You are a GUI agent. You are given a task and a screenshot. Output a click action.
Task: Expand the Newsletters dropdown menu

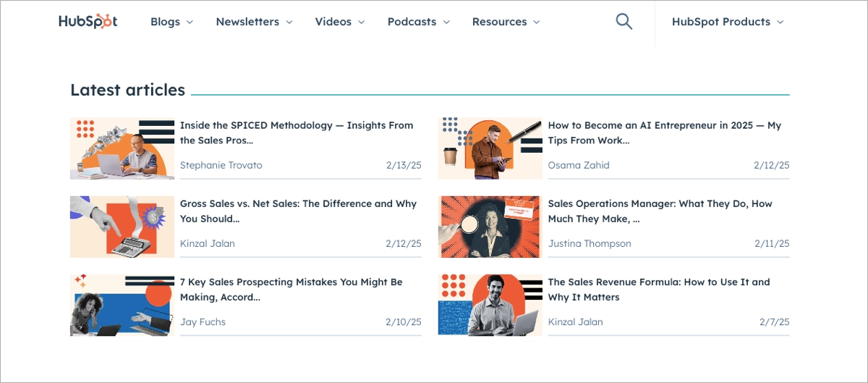254,22
